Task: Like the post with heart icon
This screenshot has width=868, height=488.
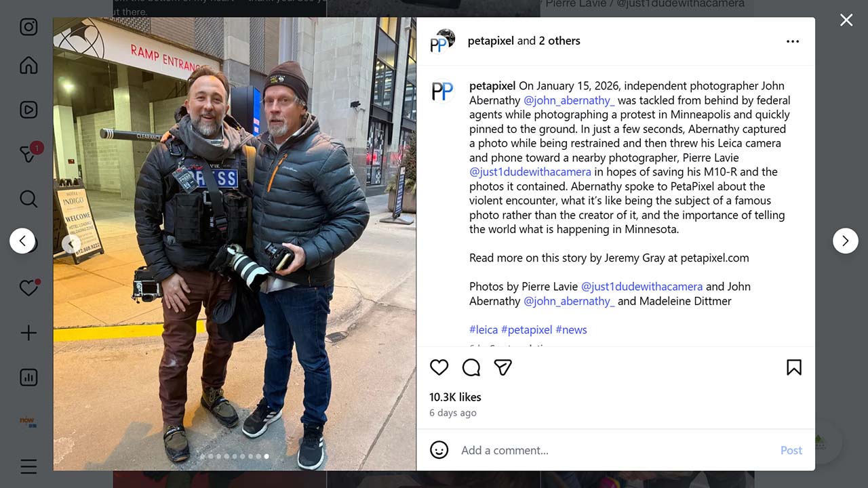Action: pos(439,367)
